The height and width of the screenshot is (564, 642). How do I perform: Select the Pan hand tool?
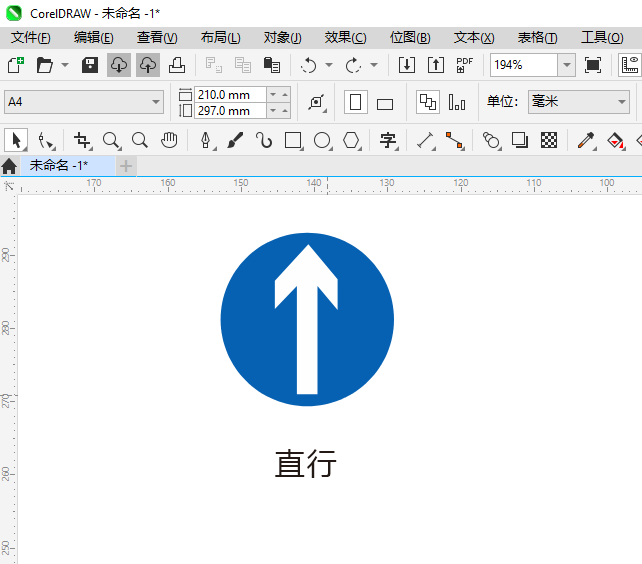click(x=169, y=140)
